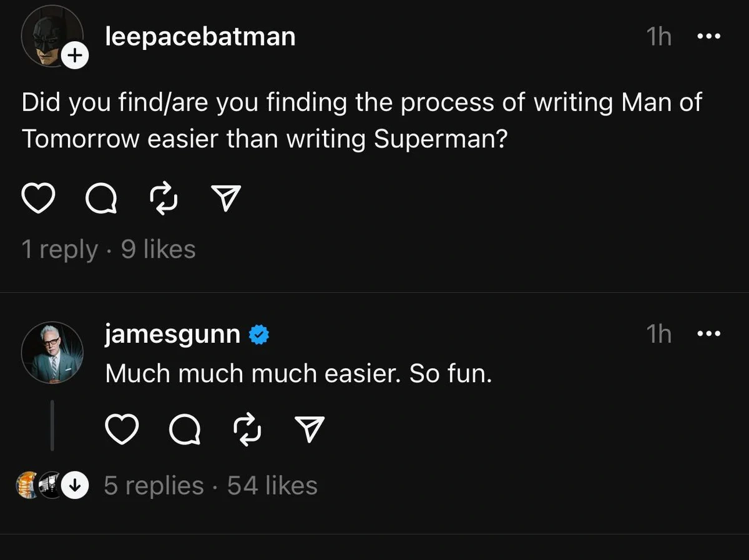Viewport: 749px width, 560px height.
Task: Open the three-dot menu on jamesgunn's reply
Action: click(708, 334)
